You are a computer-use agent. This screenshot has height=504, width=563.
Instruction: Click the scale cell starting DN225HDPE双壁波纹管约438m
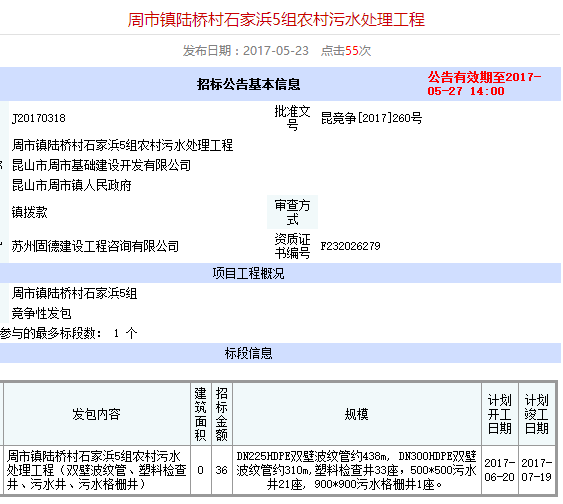[x=357, y=470]
